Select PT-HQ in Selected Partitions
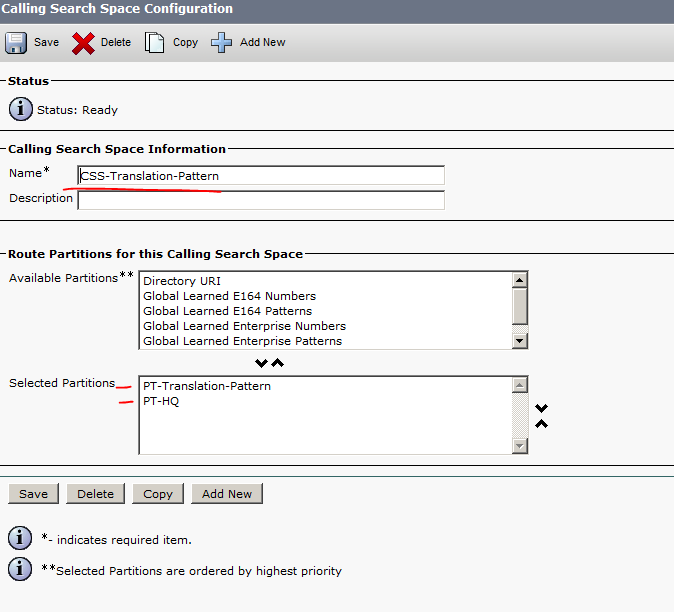This screenshot has height=612, width=674. tap(326, 401)
